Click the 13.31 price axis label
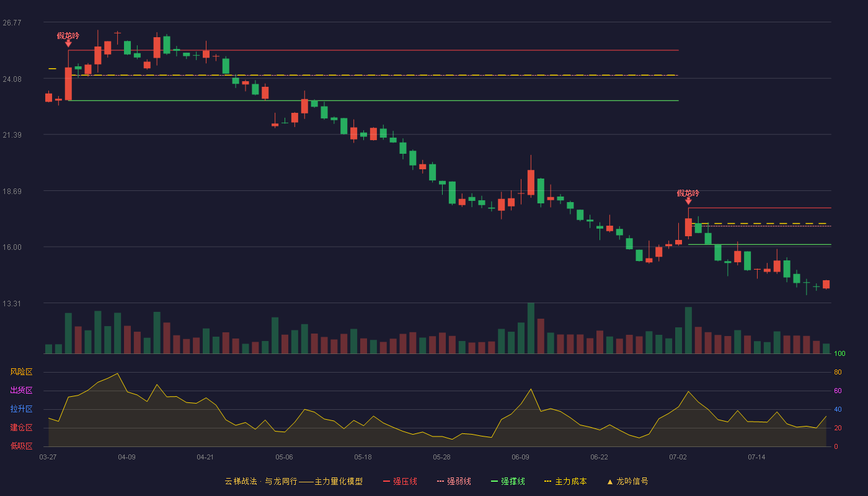This screenshot has height=496, width=868. click(12, 303)
